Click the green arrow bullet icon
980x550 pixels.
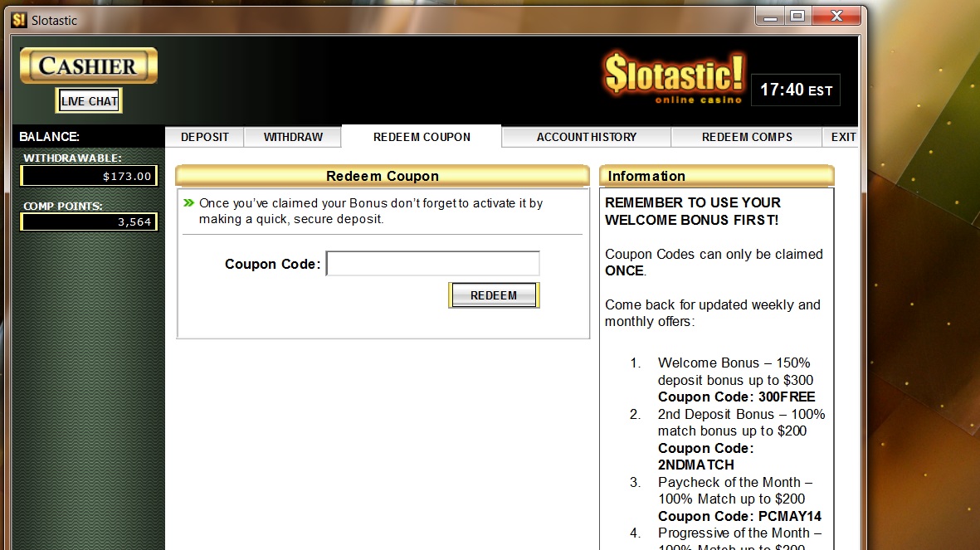(x=188, y=202)
